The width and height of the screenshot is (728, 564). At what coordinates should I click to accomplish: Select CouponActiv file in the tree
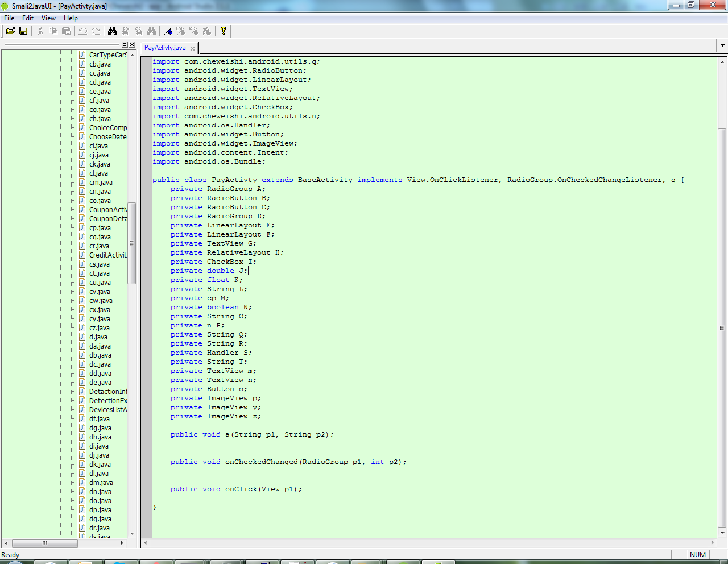(x=107, y=210)
